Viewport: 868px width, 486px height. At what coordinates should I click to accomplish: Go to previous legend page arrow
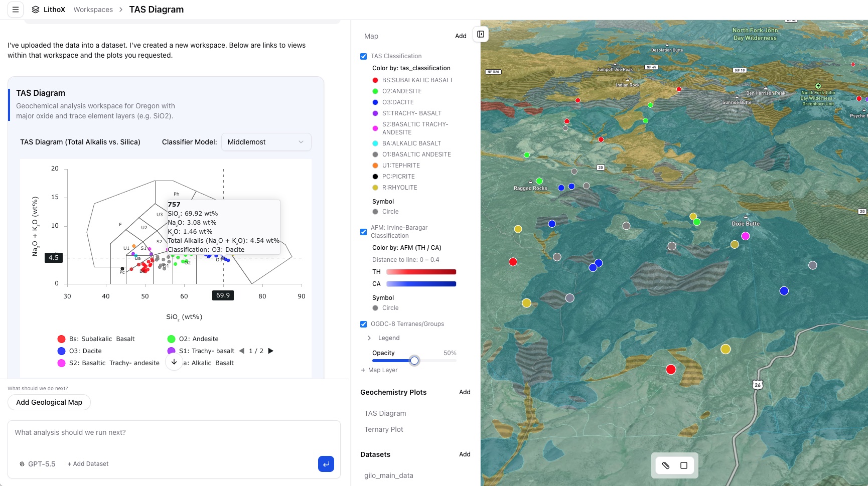click(x=242, y=351)
